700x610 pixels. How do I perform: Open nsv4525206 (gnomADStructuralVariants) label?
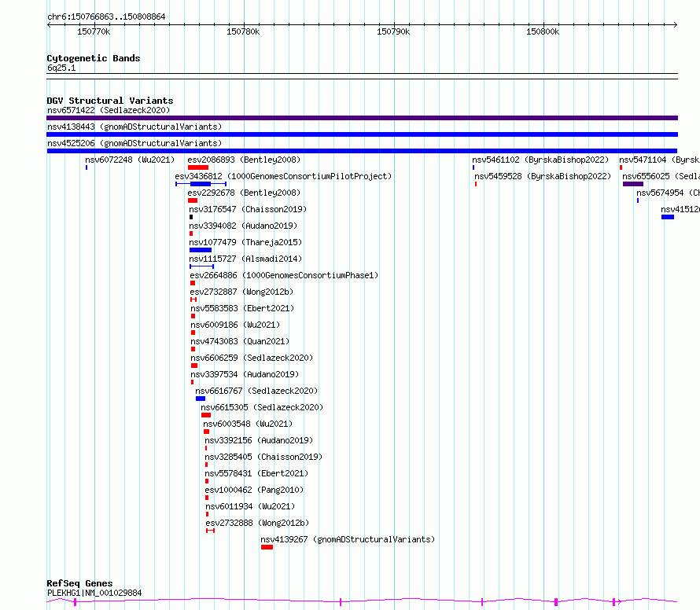point(134,143)
